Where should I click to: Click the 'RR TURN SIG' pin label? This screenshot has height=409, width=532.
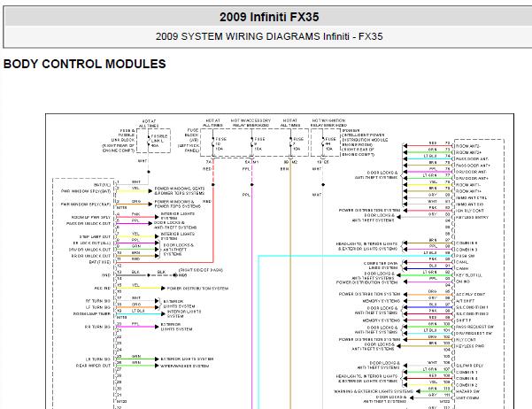point(97,327)
